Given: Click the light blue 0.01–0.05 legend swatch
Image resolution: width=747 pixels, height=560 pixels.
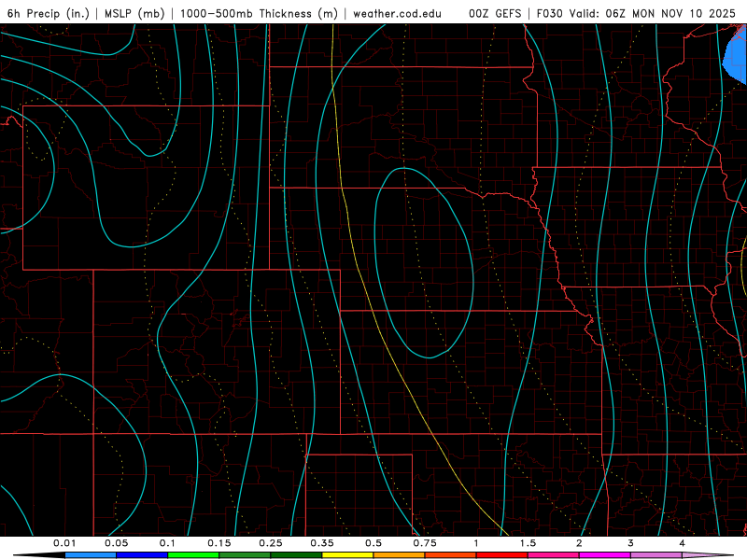Looking at the screenshot, I should [x=91, y=555].
